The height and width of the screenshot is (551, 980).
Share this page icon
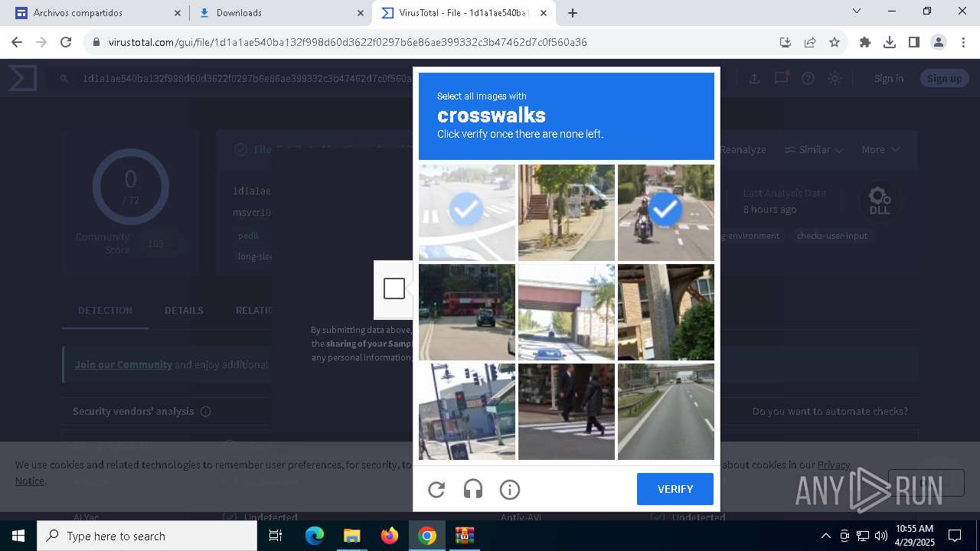[810, 42]
